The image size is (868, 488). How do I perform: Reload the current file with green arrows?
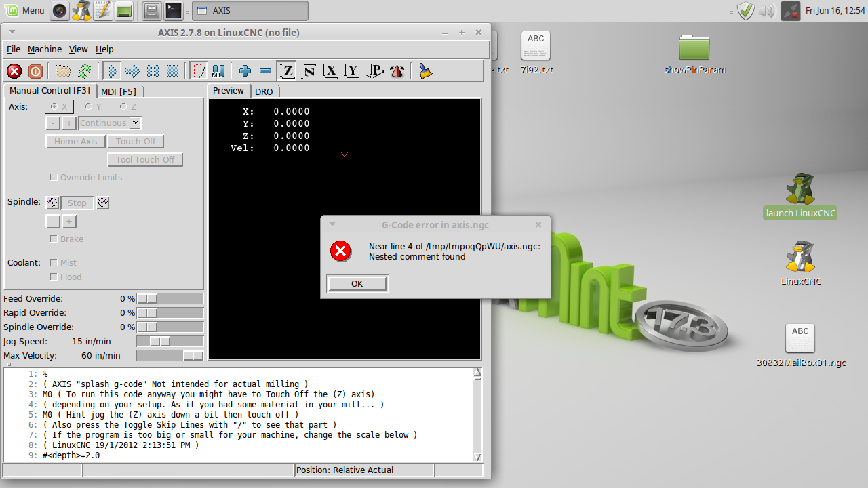[84, 71]
